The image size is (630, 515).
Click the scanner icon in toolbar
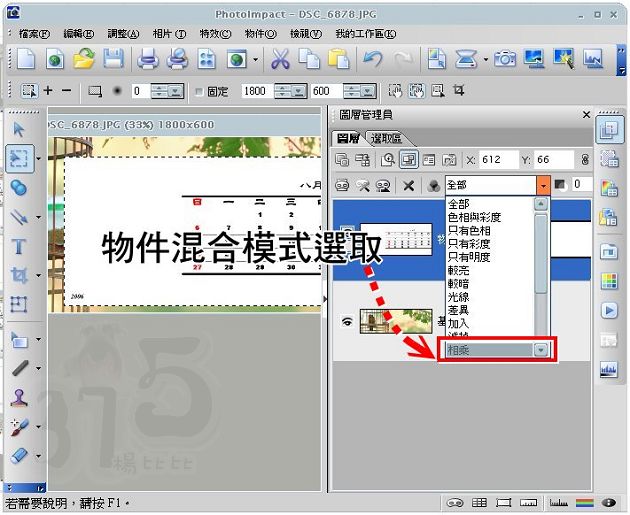pyautogui.click(x=466, y=59)
